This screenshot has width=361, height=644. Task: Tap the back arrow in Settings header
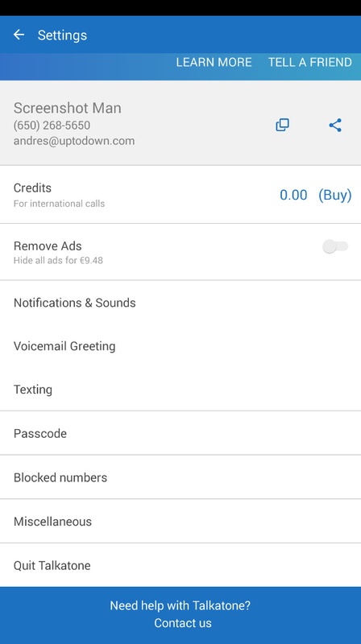pos(19,35)
